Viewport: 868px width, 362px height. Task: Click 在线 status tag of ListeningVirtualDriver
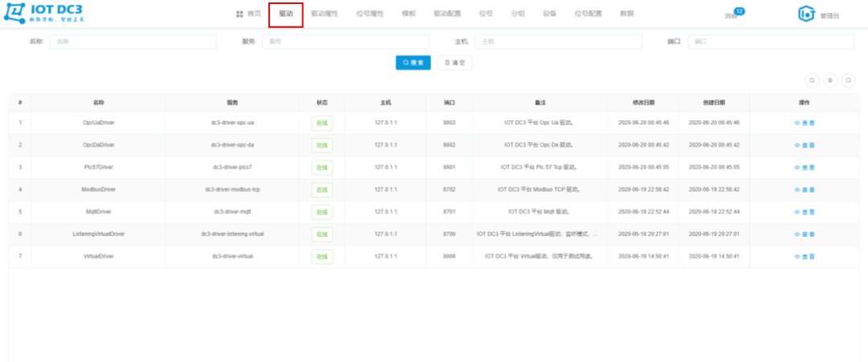click(322, 234)
